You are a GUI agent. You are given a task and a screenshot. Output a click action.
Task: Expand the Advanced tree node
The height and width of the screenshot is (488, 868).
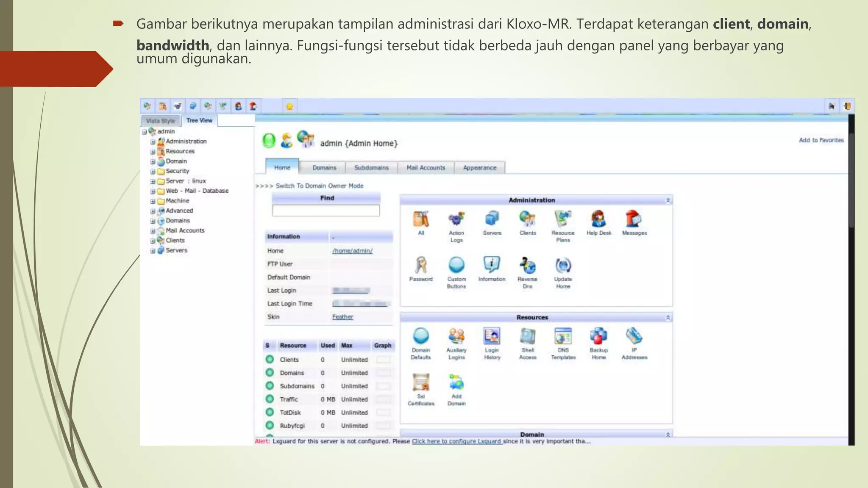(153, 211)
